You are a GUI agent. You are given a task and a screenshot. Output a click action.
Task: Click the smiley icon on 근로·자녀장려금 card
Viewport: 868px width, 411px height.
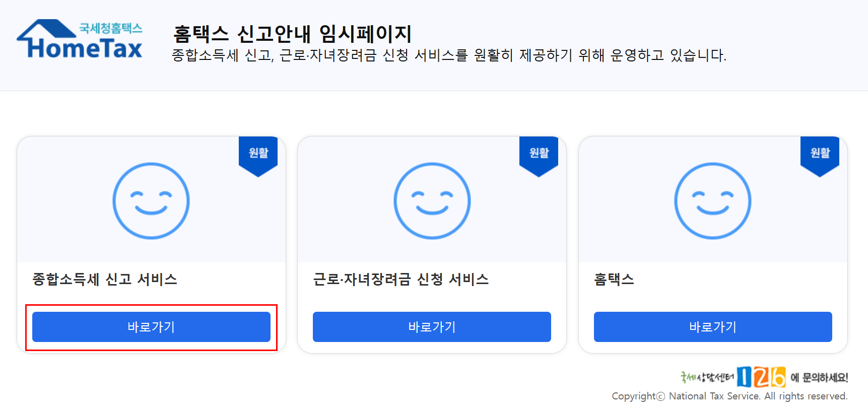tap(432, 200)
